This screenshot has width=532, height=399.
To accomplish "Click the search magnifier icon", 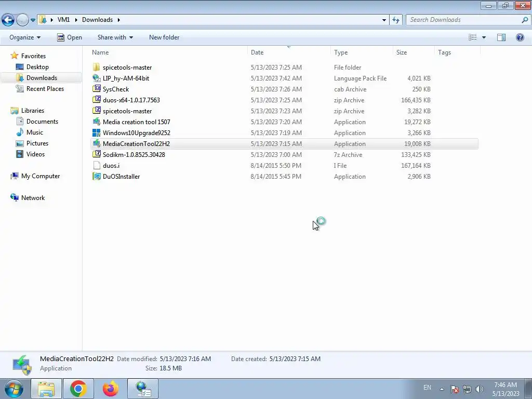I will pyautogui.click(x=525, y=20).
